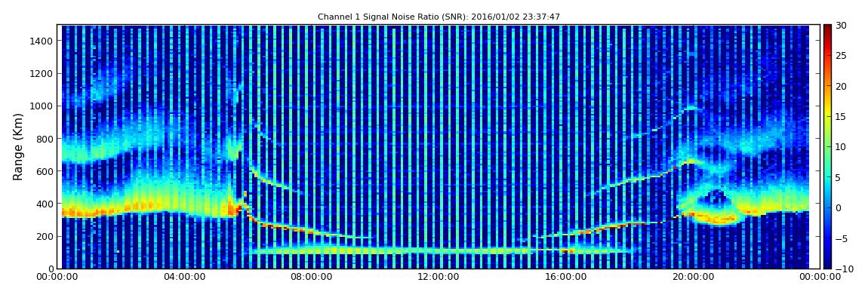Click x-axis time label 16:00:00
868x307 pixels.
(567, 277)
